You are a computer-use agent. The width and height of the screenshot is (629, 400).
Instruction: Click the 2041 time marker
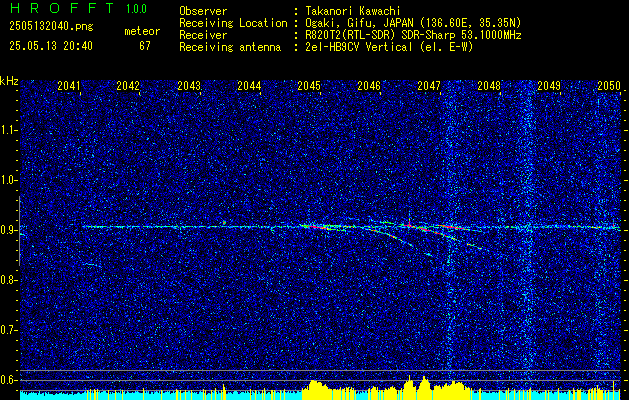pyautogui.click(x=69, y=86)
